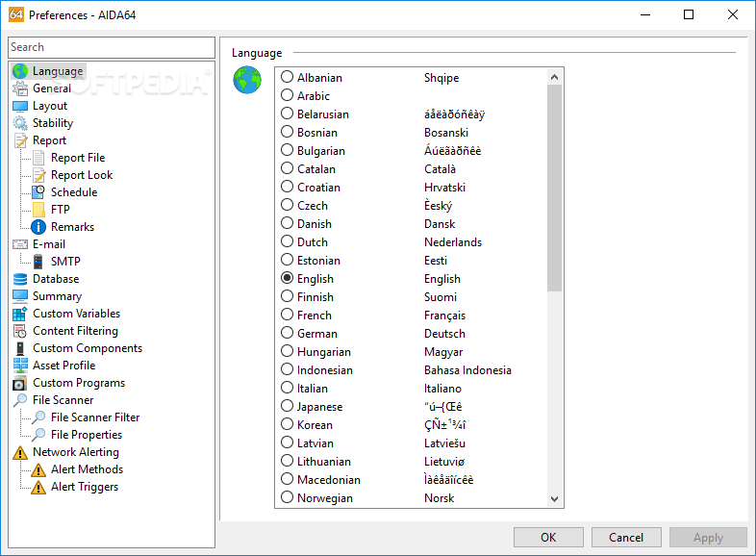Choose French as the interface language

[288, 315]
